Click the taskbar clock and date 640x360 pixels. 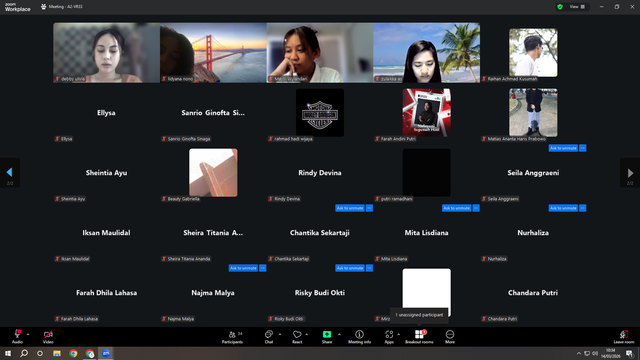coord(610,353)
